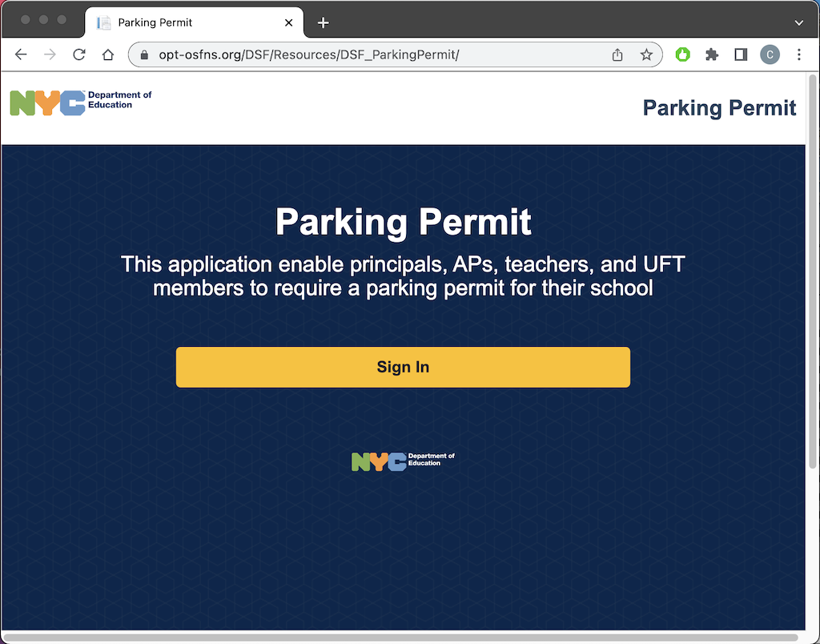Click the vertical page scrollbar
The image size is (820, 644).
(812, 320)
